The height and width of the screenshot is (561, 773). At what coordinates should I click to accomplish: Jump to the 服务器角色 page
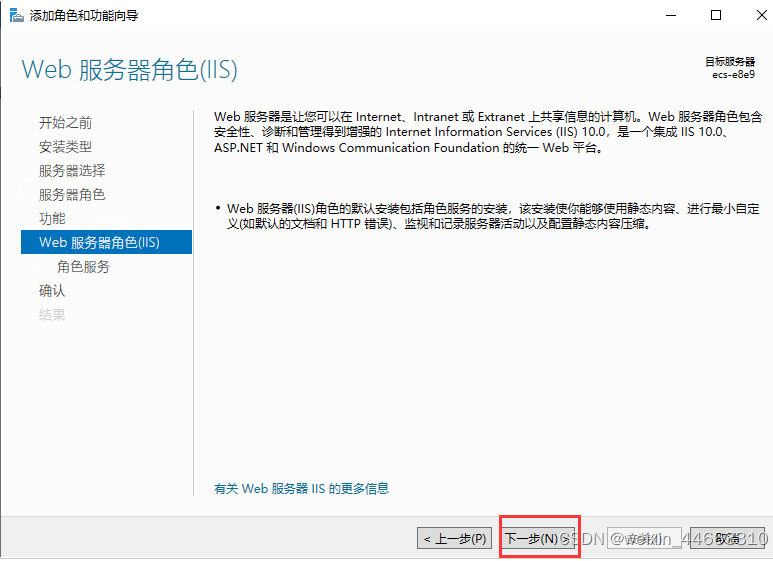coord(71,195)
